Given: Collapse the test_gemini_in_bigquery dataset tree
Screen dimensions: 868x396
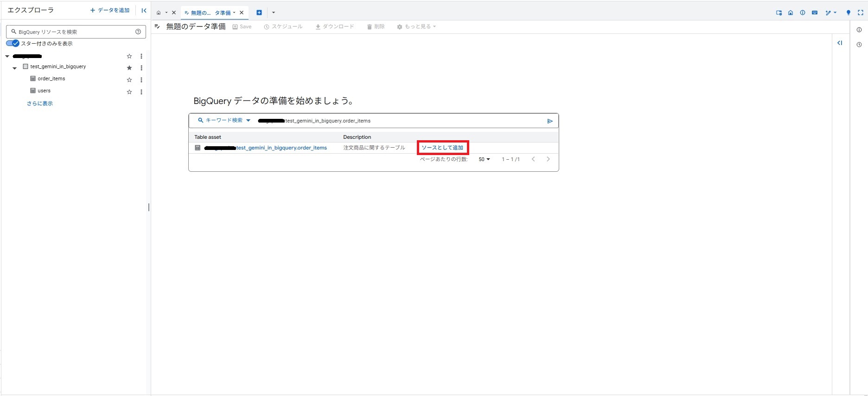Looking at the screenshot, I should click(14, 68).
